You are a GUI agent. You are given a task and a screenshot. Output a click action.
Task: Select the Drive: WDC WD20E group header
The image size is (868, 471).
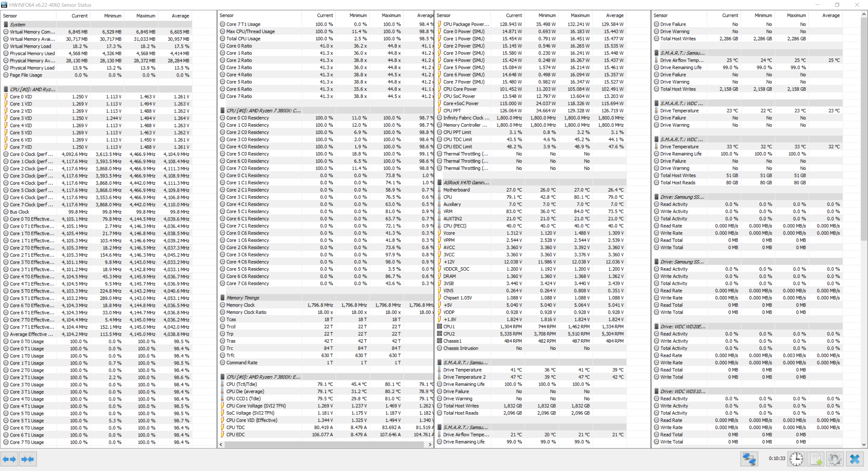click(683, 327)
